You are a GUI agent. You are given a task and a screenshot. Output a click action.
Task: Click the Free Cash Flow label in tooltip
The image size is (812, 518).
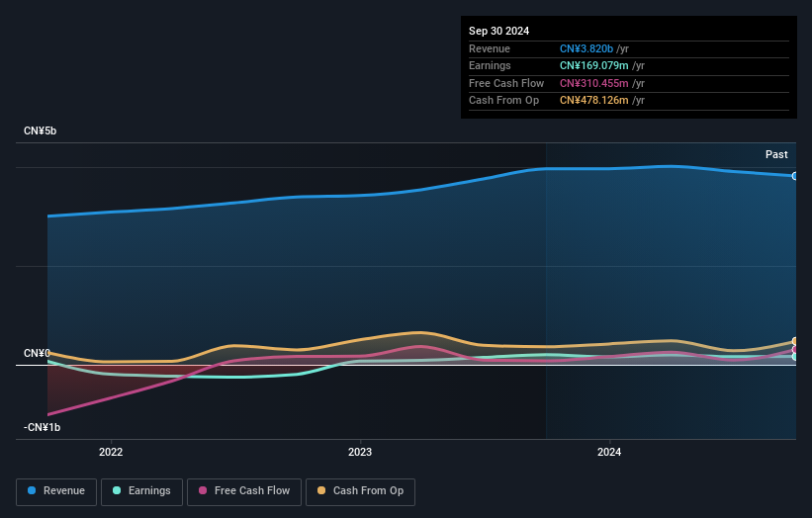(x=506, y=83)
